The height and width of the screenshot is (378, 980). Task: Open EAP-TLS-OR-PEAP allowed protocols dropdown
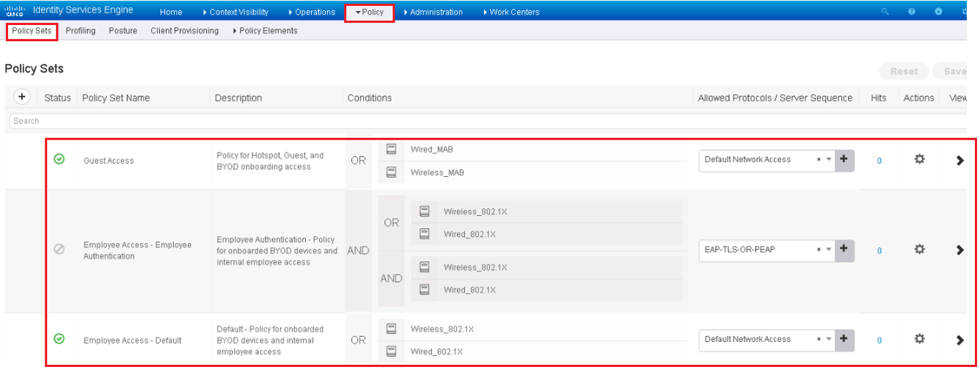point(829,250)
